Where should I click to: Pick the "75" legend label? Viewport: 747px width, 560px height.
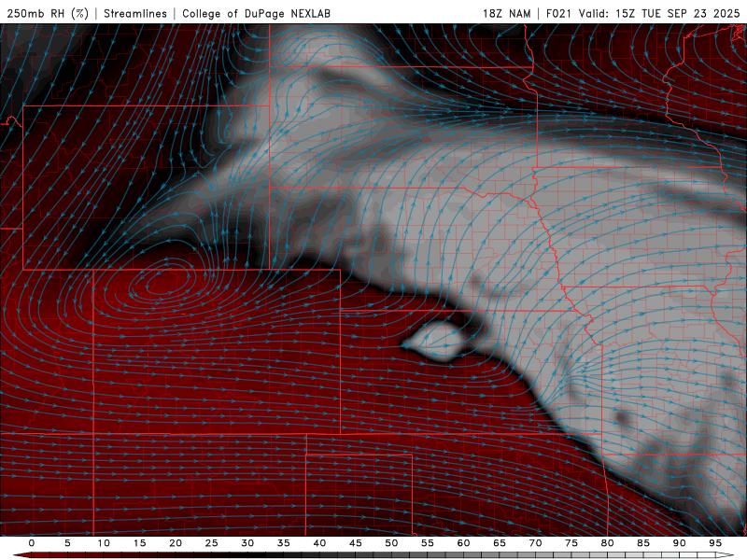click(x=571, y=543)
